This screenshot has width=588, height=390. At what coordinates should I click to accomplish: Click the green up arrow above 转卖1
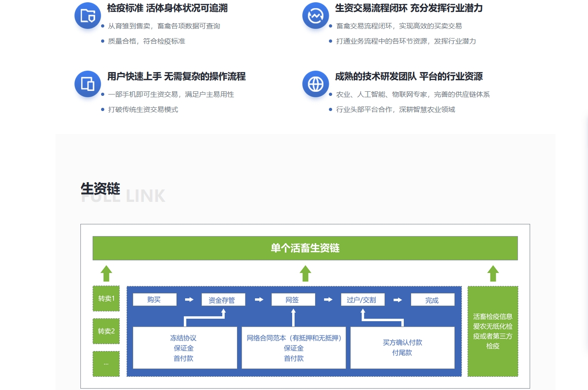(x=106, y=273)
